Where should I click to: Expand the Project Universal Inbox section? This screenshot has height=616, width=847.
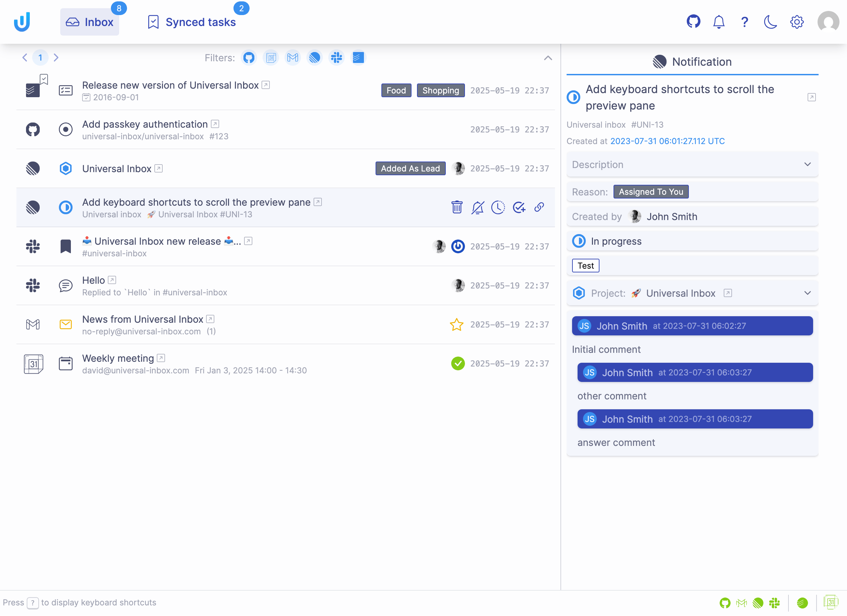807,293
